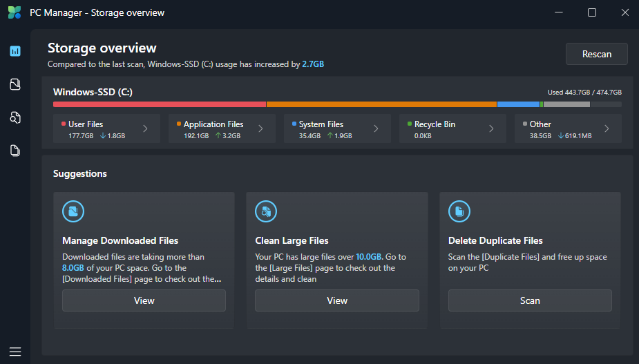Click the Suggestions heading
Image resolution: width=639 pixels, height=364 pixels.
[x=80, y=173]
